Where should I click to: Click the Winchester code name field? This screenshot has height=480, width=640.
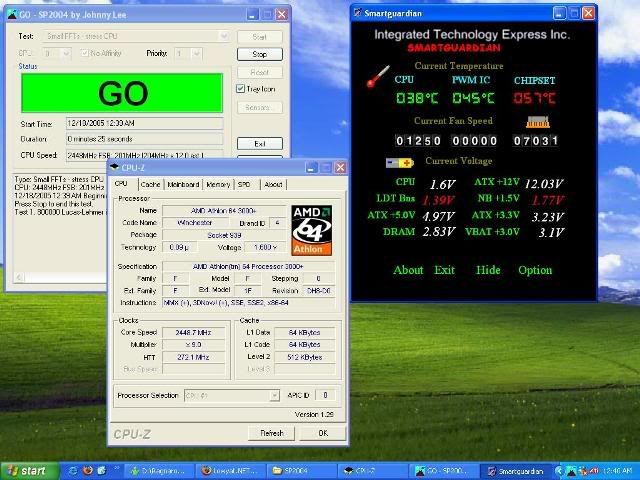point(196,223)
